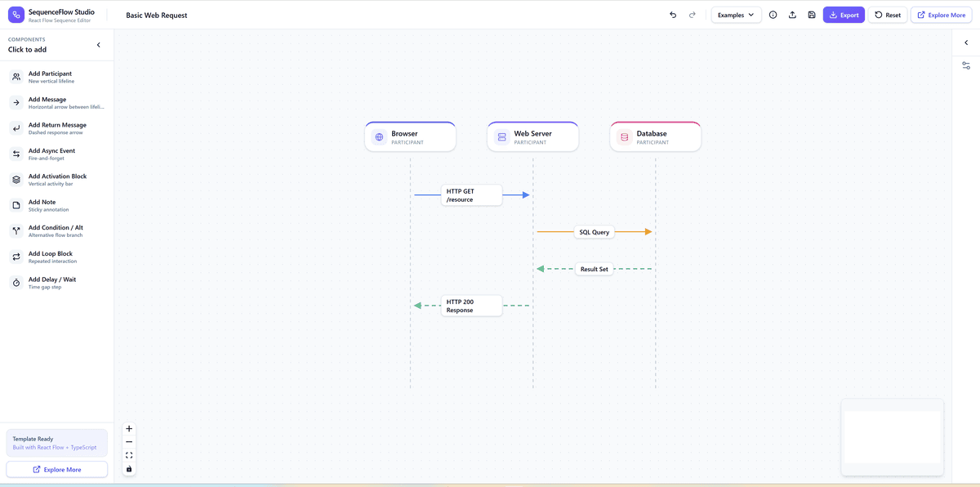
Task: Click the upload/share icon in toolbar
Action: click(x=792, y=15)
